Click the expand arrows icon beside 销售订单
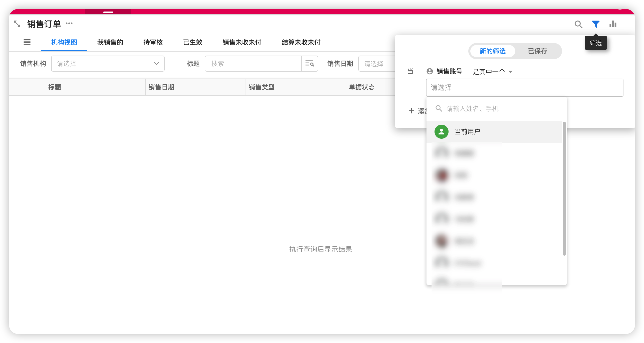 tap(17, 24)
